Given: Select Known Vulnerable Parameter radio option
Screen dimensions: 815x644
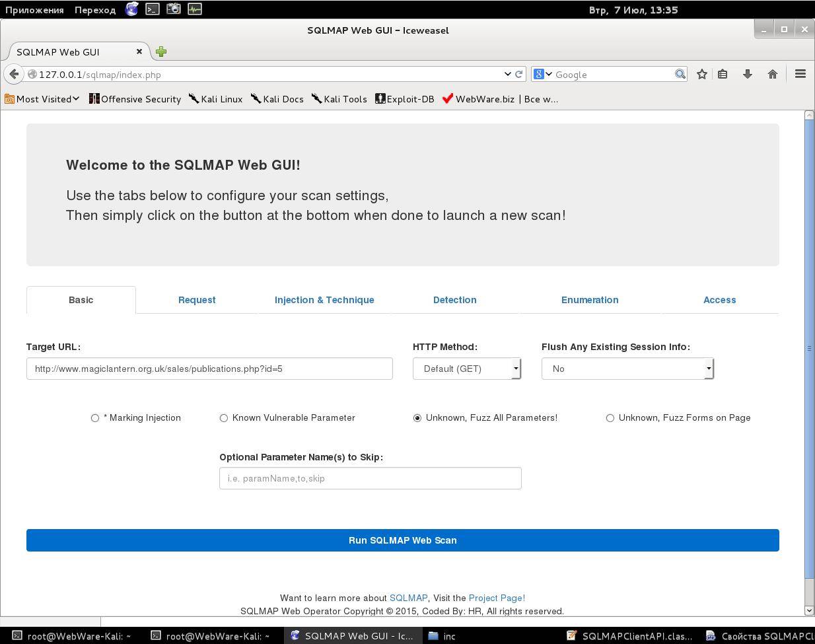Looking at the screenshot, I should 224,418.
